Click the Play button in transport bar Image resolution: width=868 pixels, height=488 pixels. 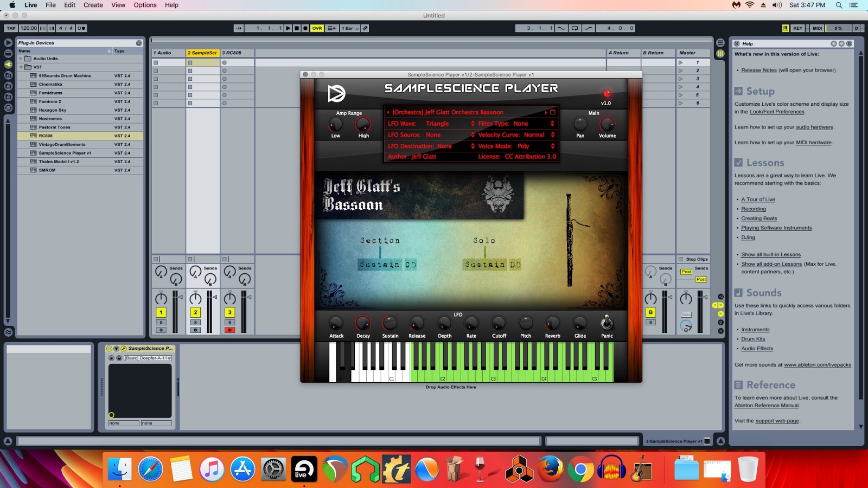[288, 28]
